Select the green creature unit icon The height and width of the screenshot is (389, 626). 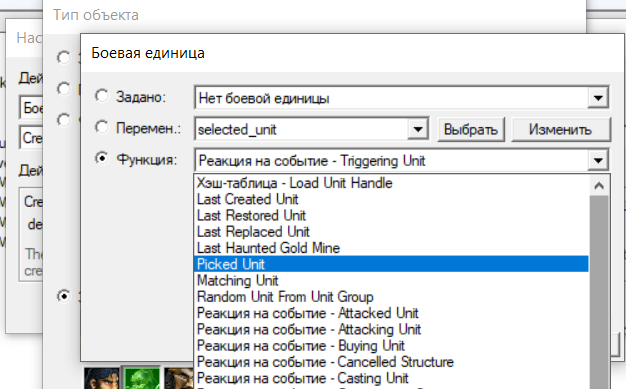[x=142, y=378]
